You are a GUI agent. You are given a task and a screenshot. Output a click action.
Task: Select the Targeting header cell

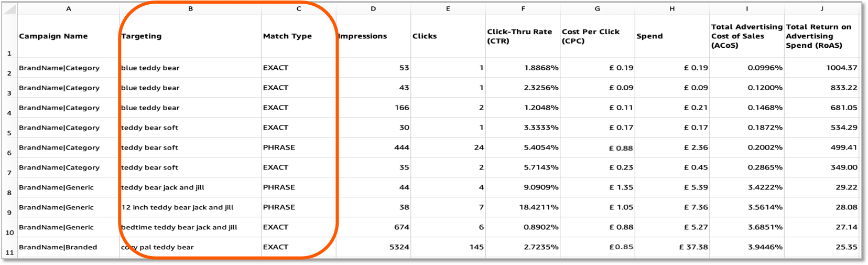pyautogui.click(x=142, y=36)
